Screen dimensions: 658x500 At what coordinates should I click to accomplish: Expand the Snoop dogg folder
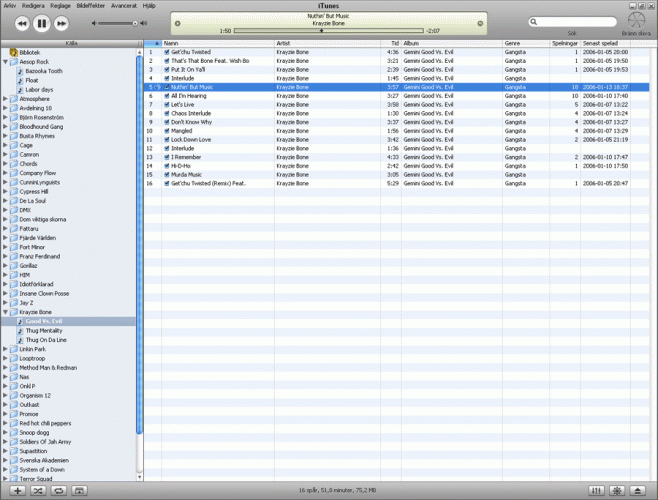point(5,432)
